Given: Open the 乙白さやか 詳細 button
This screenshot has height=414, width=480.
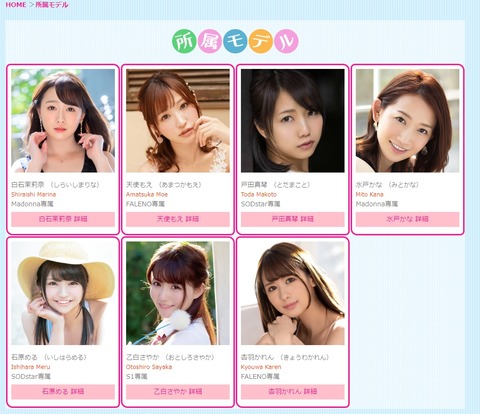Looking at the screenshot, I should click(178, 392).
